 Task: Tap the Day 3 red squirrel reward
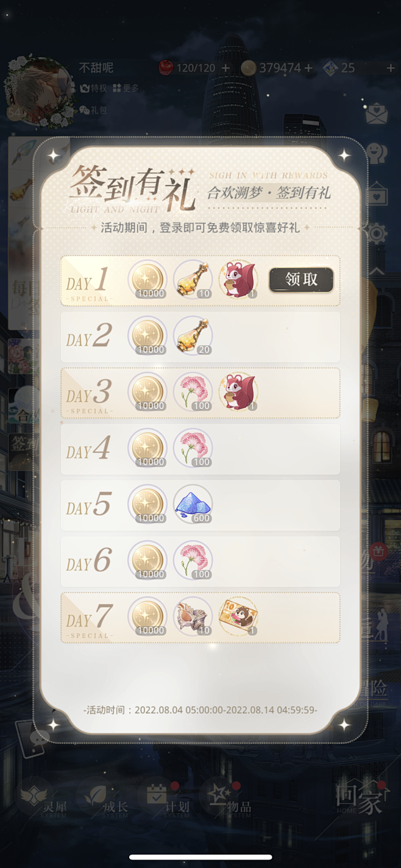click(x=238, y=392)
